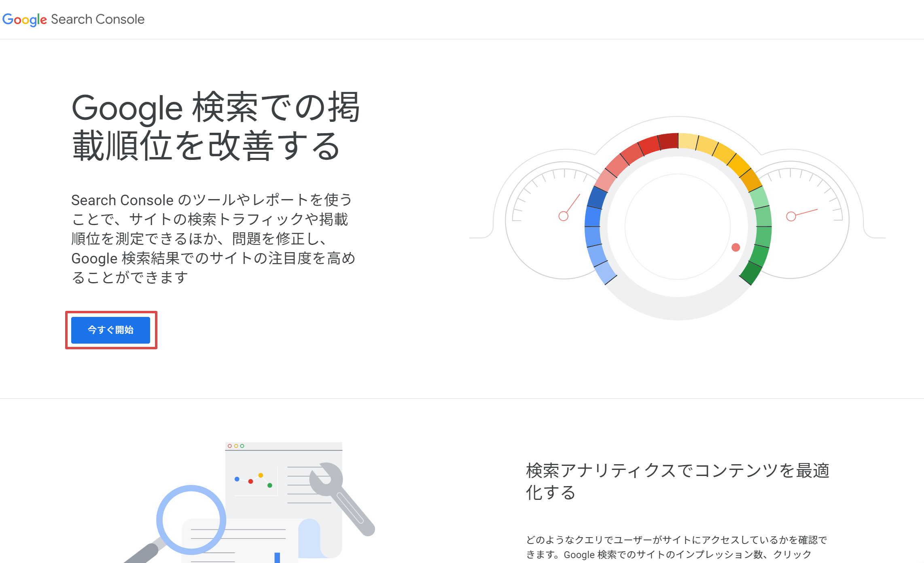The width and height of the screenshot is (924, 563).
Task: Click the 今すぐ開始 button
Action: tap(110, 330)
